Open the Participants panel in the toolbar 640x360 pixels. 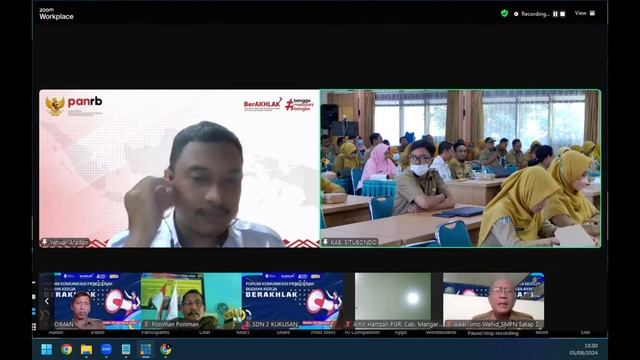155,332
